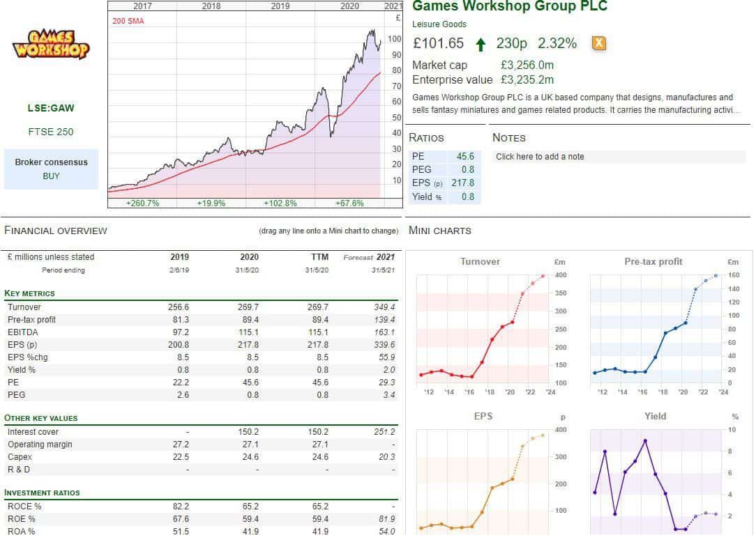Image resolution: width=756 pixels, height=540 pixels.
Task: Select the Operating margin row label
Action: 40,444
